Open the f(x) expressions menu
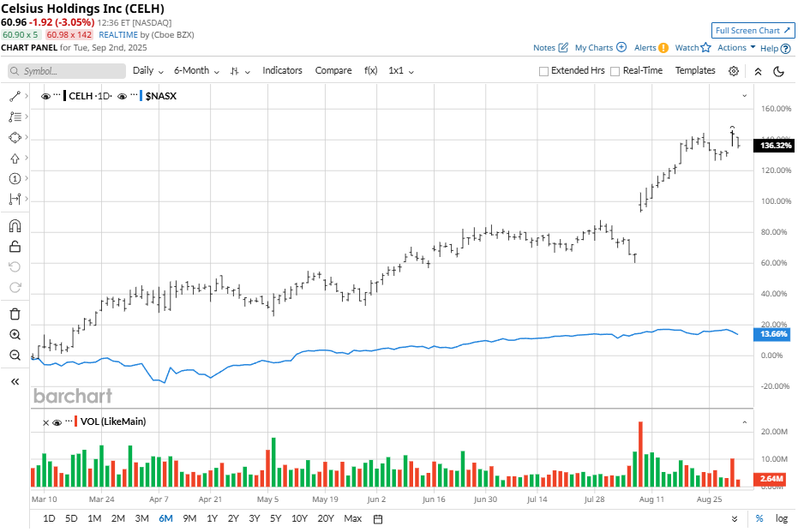Image resolution: width=798 pixels, height=532 pixels. click(x=371, y=71)
